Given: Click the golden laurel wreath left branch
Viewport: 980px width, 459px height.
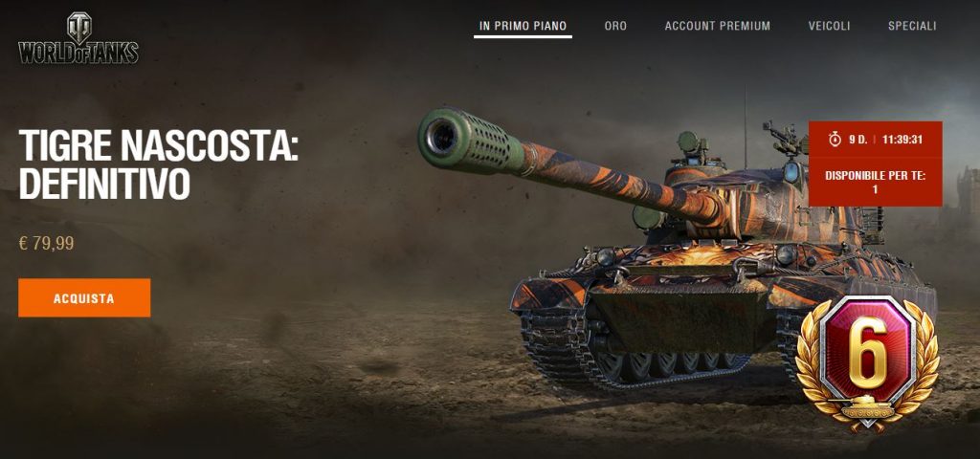Looking at the screenshot, I should (812, 362).
